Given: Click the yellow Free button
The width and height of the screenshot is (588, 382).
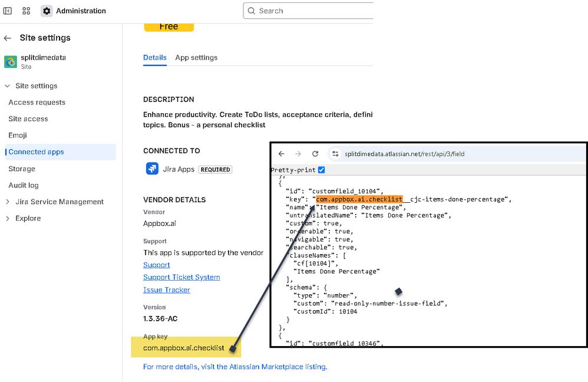Looking at the screenshot, I should click(169, 27).
